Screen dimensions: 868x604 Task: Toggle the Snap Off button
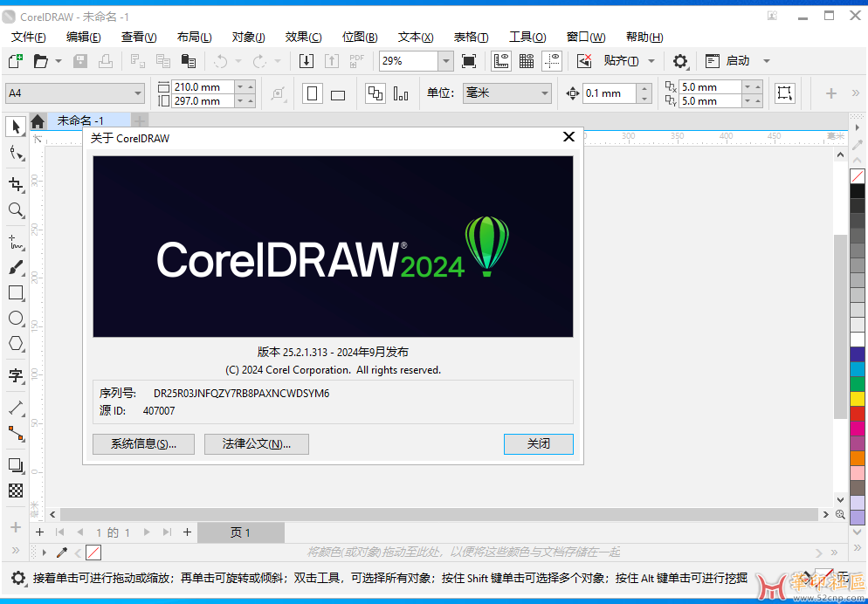pos(584,61)
